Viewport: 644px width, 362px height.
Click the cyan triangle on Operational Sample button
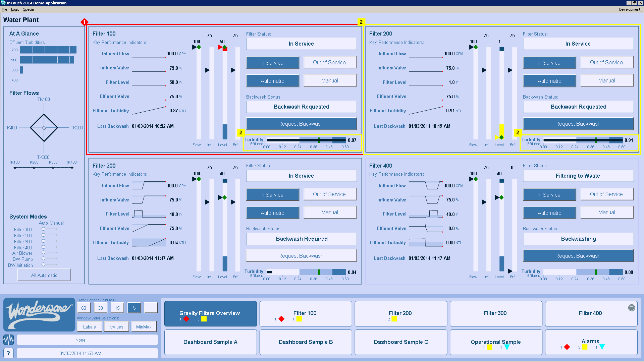(507, 347)
